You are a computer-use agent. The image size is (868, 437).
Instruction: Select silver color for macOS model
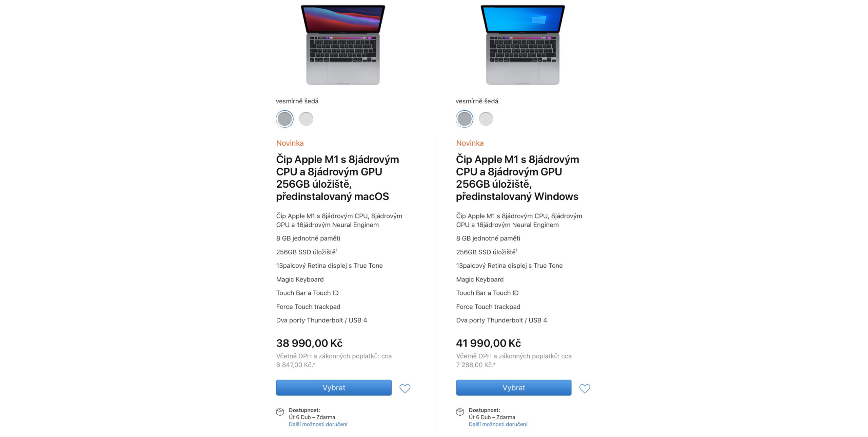tap(306, 119)
